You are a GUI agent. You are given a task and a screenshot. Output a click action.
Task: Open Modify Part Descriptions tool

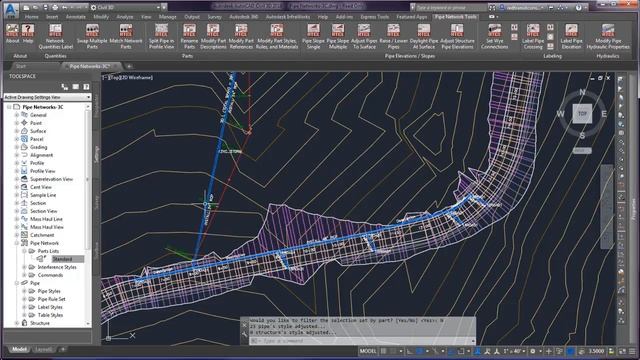coord(213,36)
